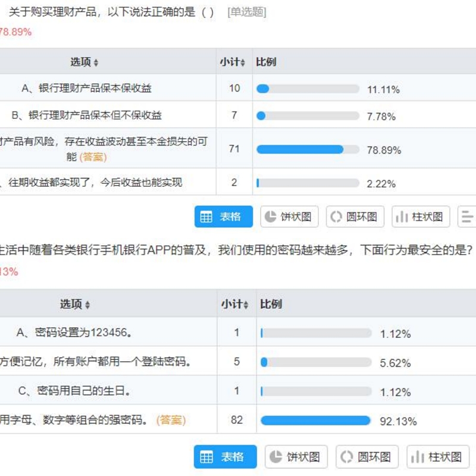Select 表格 view for the first question
This screenshot has width=476, height=476.
[223, 217]
